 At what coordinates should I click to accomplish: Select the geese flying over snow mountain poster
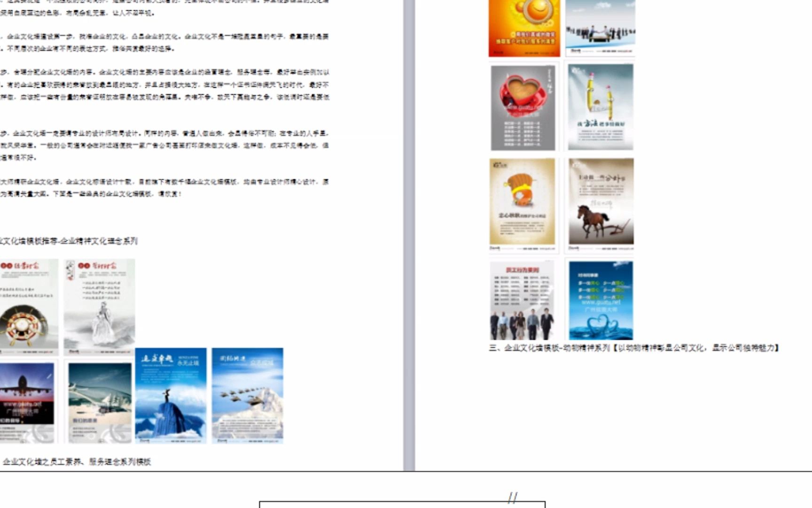pyautogui.click(x=248, y=396)
